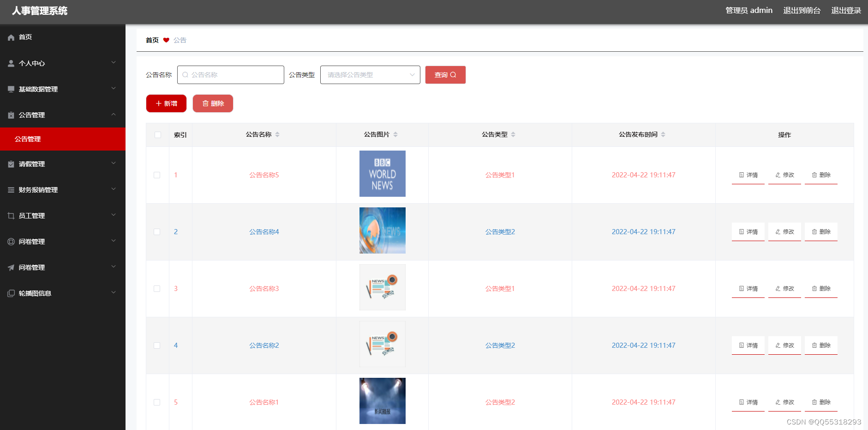Click the sort arrows on 公告图片 column
The image size is (868, 430).
click(395, 134)
